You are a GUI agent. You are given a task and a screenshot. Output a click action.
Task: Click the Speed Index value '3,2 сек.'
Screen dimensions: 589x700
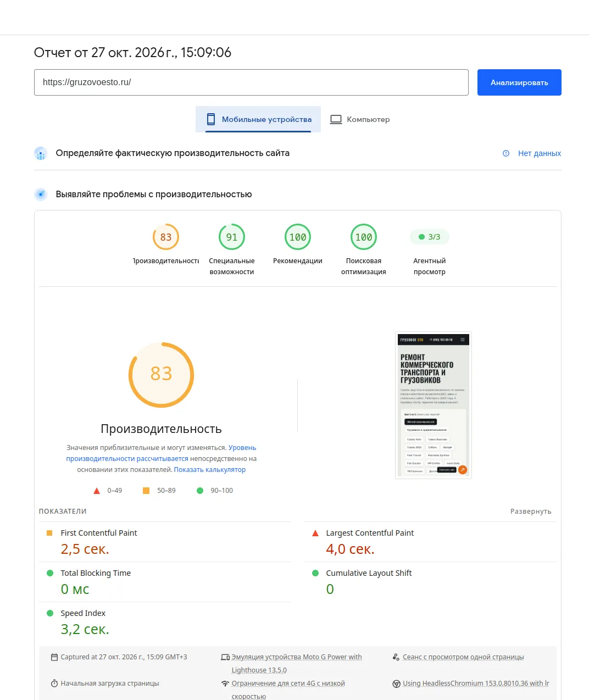pos(85,629)
